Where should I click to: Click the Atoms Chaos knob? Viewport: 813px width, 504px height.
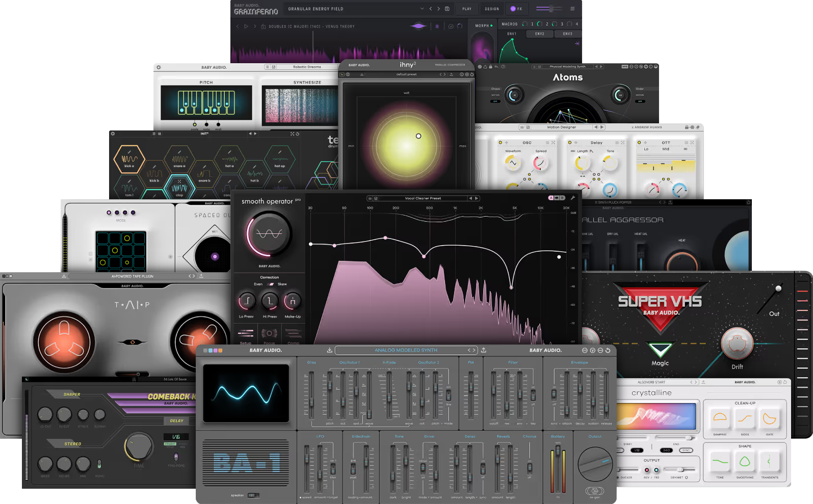514,95
